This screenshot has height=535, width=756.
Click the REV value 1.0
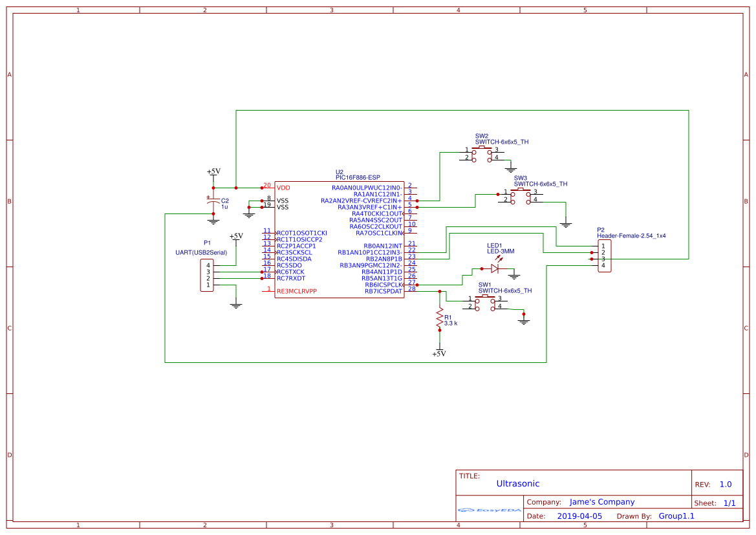[725, 484]
